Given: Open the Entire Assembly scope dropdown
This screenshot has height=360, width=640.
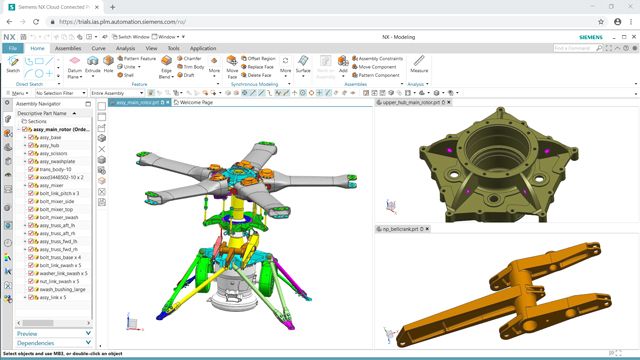Looking at the screenshot, I should [x=117, y=93].
